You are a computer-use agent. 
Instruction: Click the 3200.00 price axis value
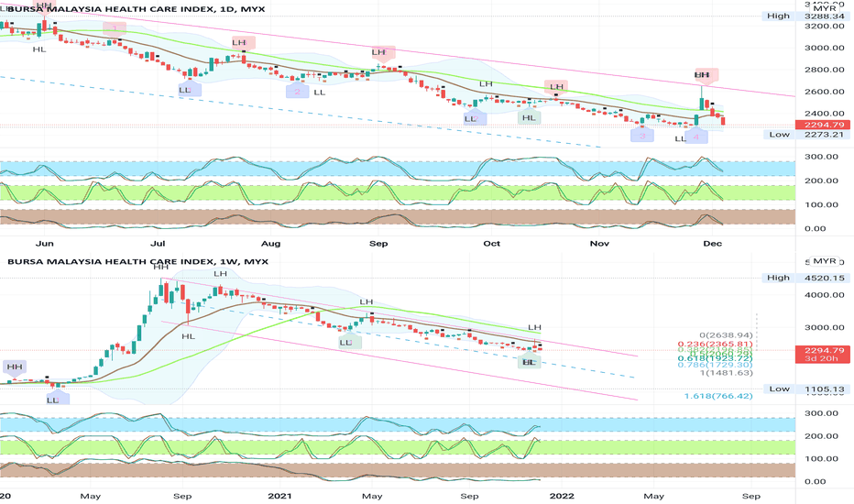824,27
